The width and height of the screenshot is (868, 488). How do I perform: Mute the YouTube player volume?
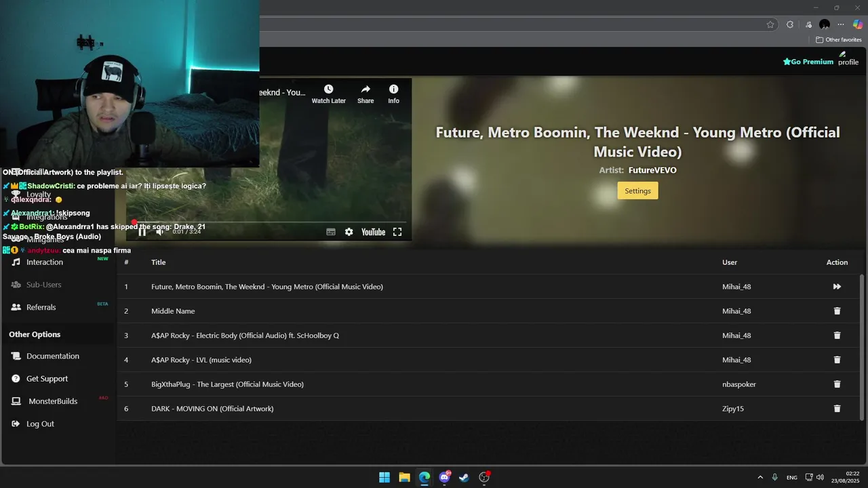coord(160,232)
